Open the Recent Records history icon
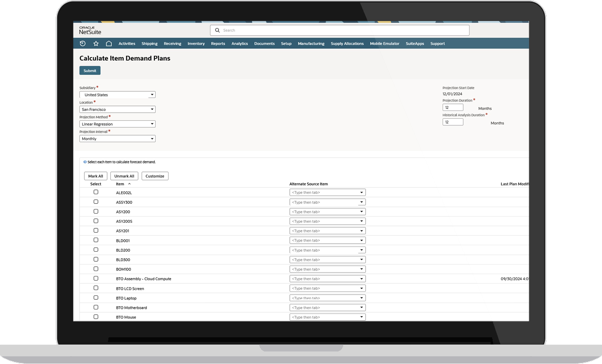Screen dimensions: 602x364 click(x=83, y=43)
